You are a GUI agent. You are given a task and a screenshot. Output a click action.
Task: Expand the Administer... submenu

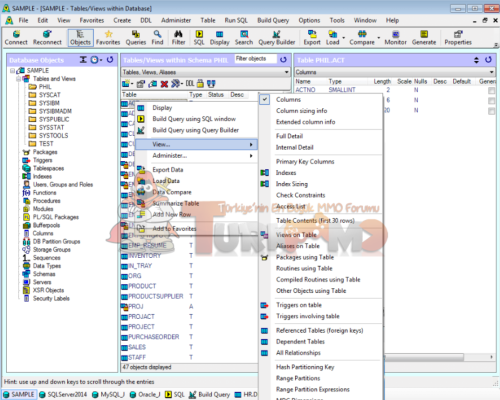click(197, 155)
